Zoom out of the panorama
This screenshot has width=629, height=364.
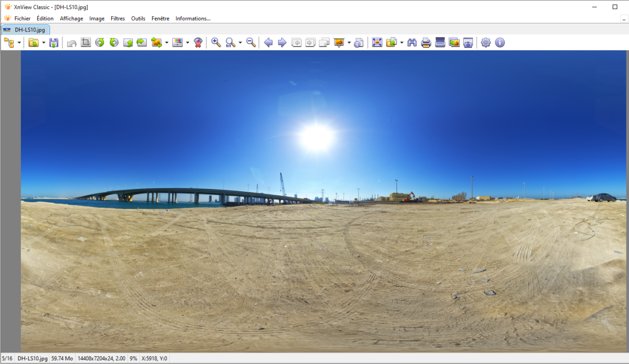251,42
